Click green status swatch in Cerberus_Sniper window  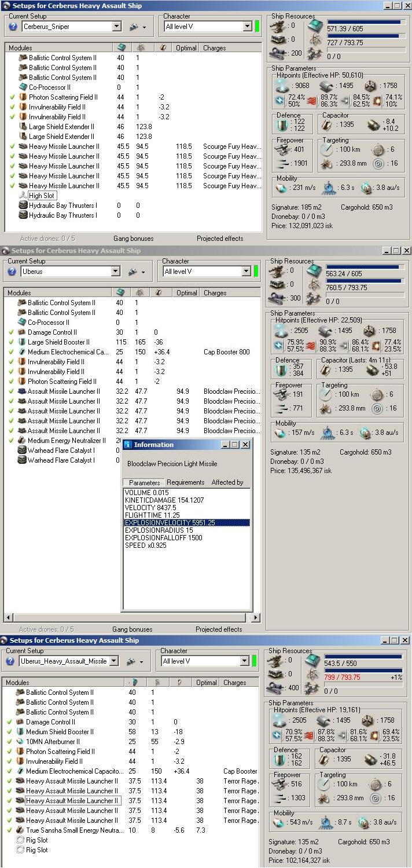coord(257,27)
